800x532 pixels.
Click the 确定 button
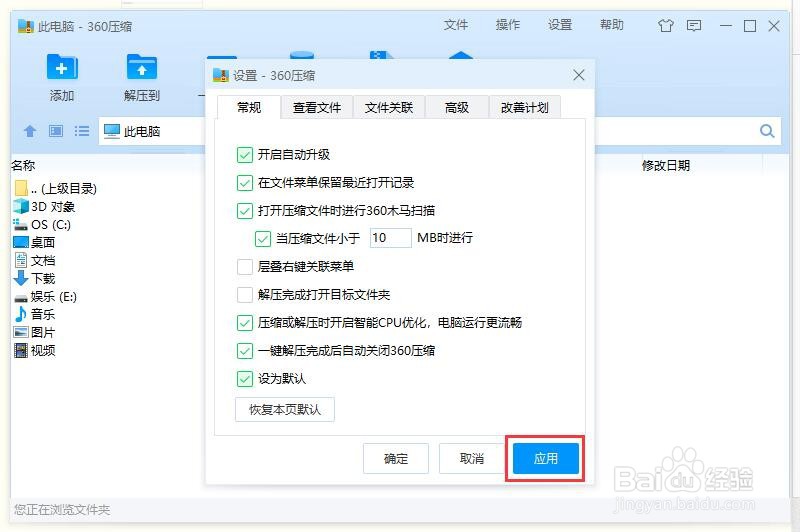(x=396, y=459)
